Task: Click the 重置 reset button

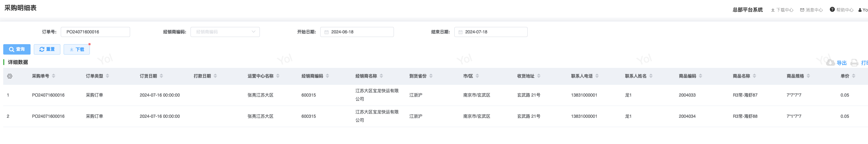Action: click(47, 49)
